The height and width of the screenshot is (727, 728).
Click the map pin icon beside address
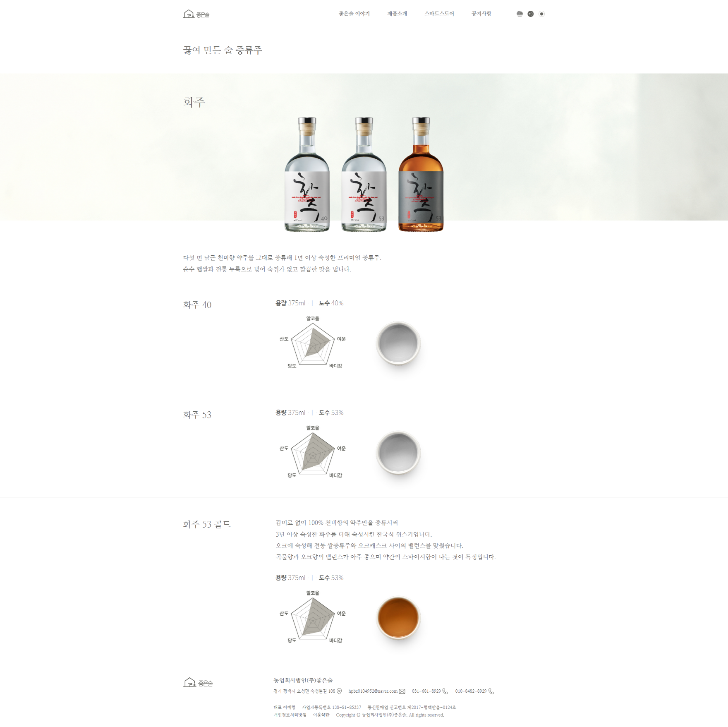(339, 691)
